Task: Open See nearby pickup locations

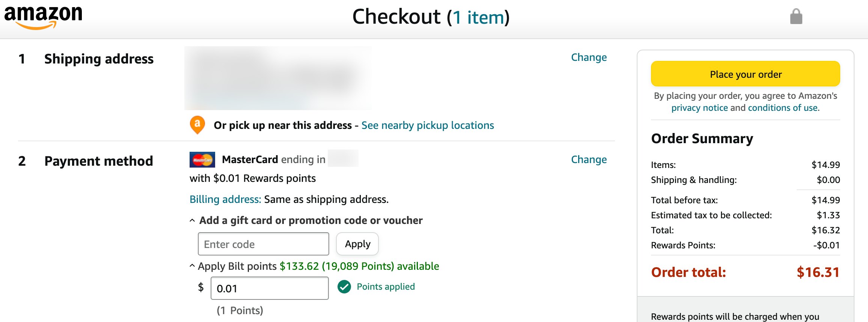Action: pos(428,125)
